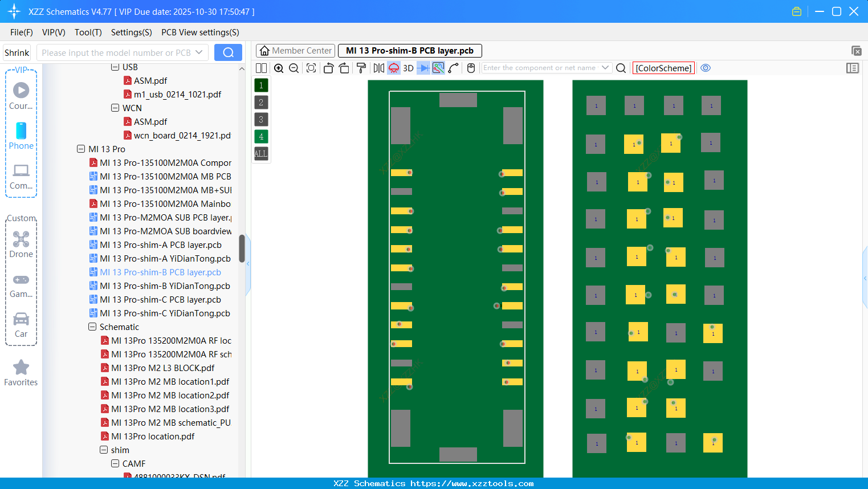Toggle the eye visibility icon beside ColorScheme
The image size is (868, 489).
[705, 68]
